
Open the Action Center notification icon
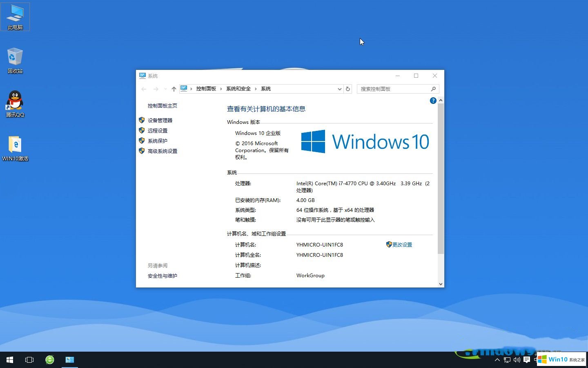[x=527, y=360]
